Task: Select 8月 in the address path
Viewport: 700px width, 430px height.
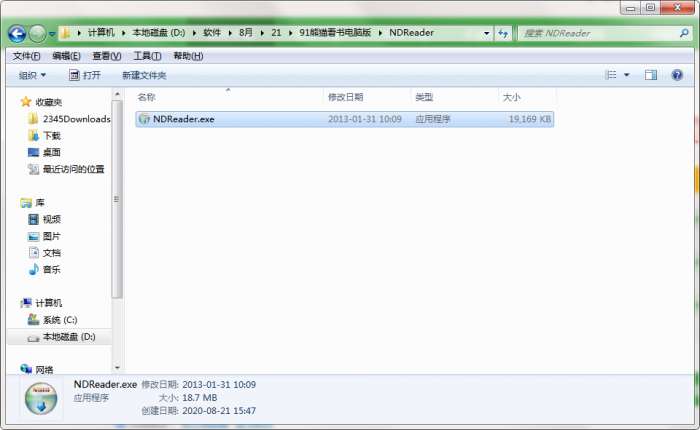Action: point(246,33)
